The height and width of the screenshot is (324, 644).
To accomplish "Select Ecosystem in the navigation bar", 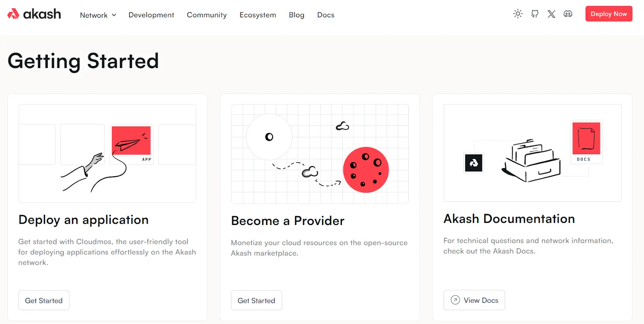I will (258, 15).
